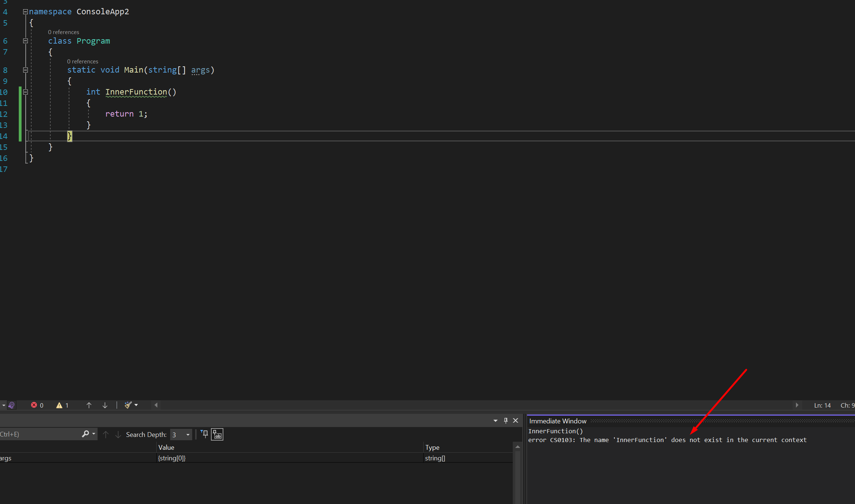Image resolution: width=855 pixels, height=504 pixels.
Task: Select the args row in Locals
Action: pyautogui.click(x=256, y=458)
